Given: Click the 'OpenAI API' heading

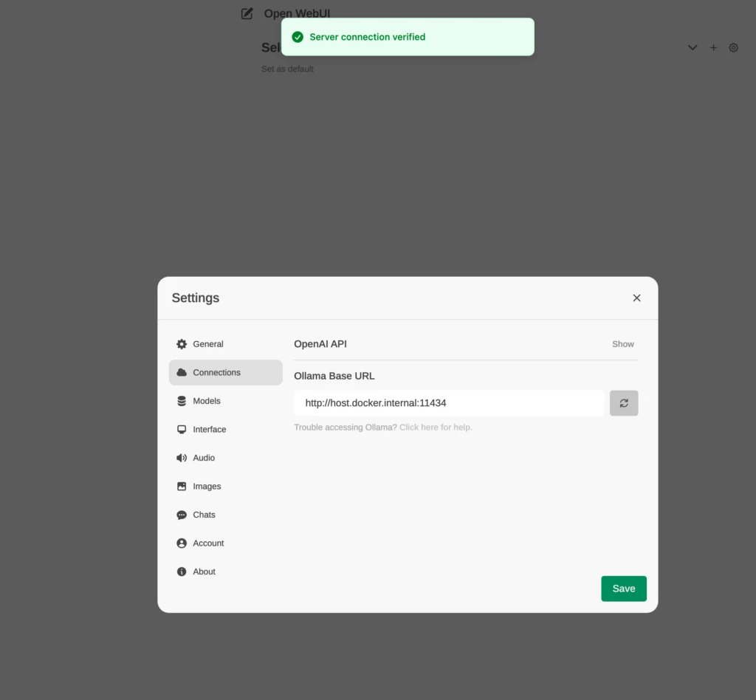Looking at the screenshot, I should pyautogui.click(x=320, y=344).
